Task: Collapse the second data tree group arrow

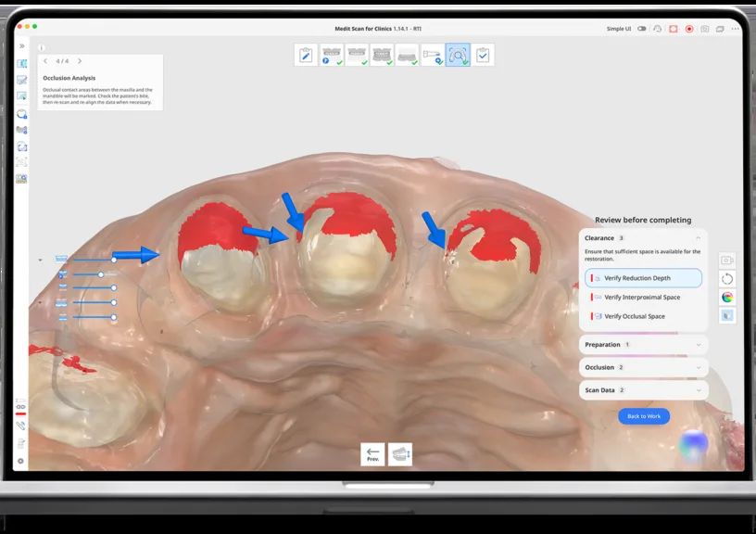Action: (x=40, y=303)
